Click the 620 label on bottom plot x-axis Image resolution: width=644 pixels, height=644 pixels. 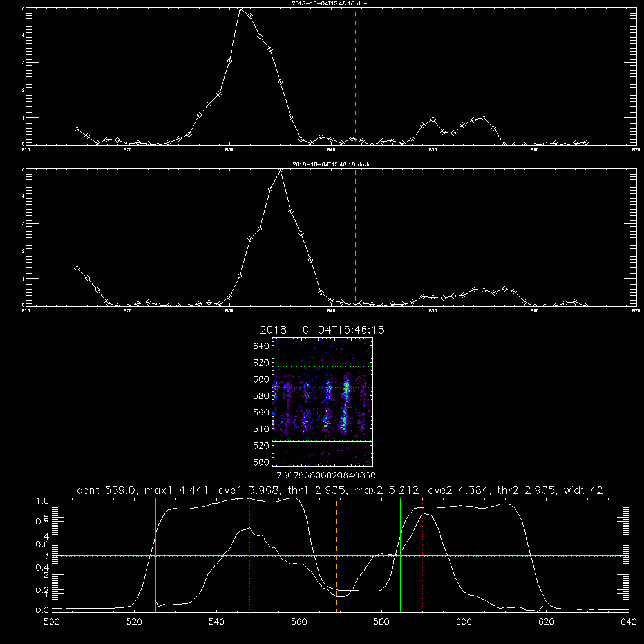point(546,622)
